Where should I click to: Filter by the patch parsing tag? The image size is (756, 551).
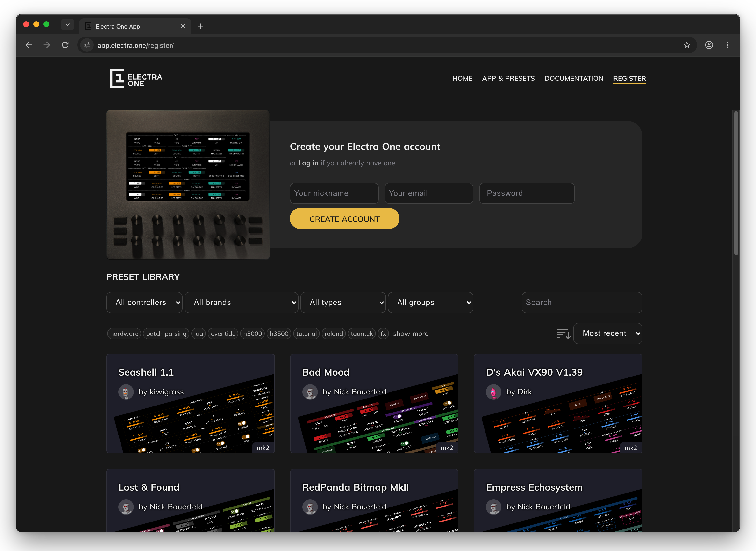(166, 333)
